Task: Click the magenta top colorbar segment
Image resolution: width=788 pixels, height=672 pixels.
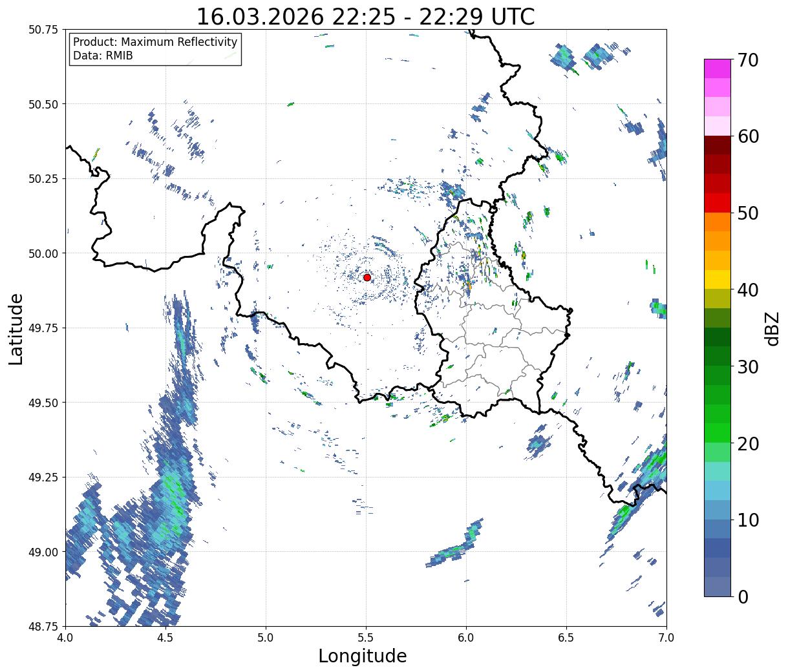Action: point(718,68)
